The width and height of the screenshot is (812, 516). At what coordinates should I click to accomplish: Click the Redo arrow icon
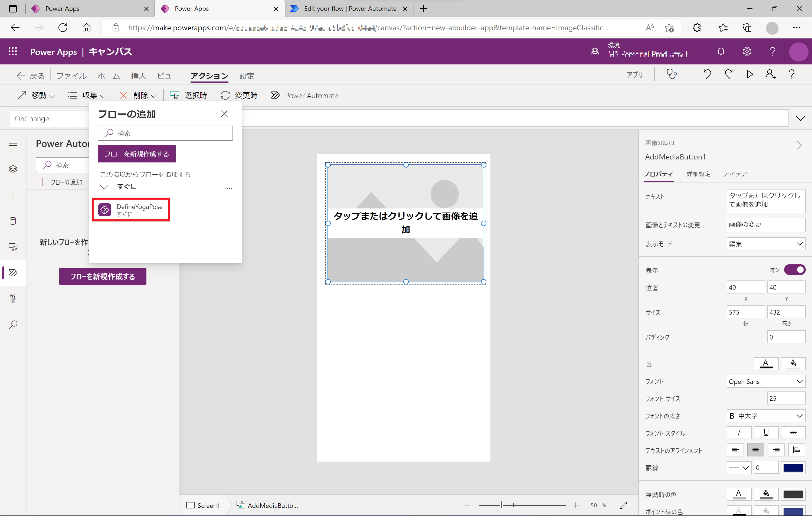coord(729,74)
